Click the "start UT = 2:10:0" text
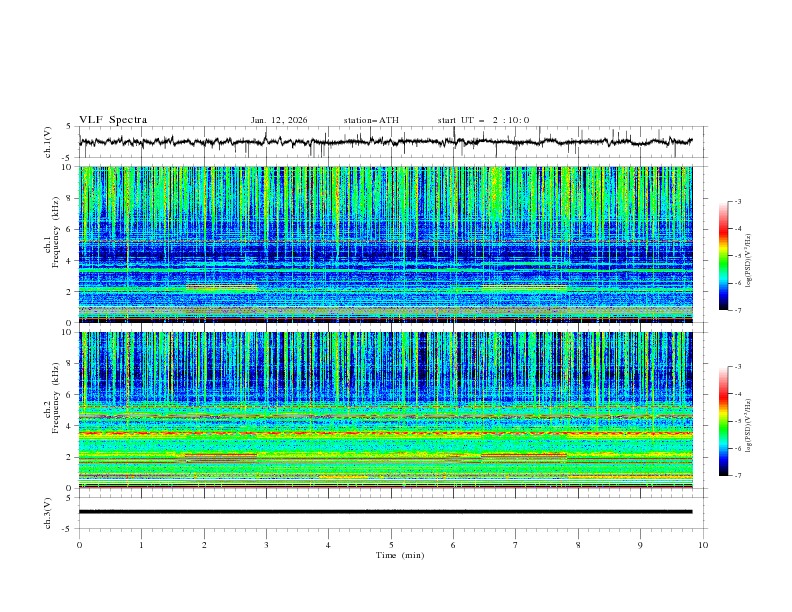 click(483, 120)
